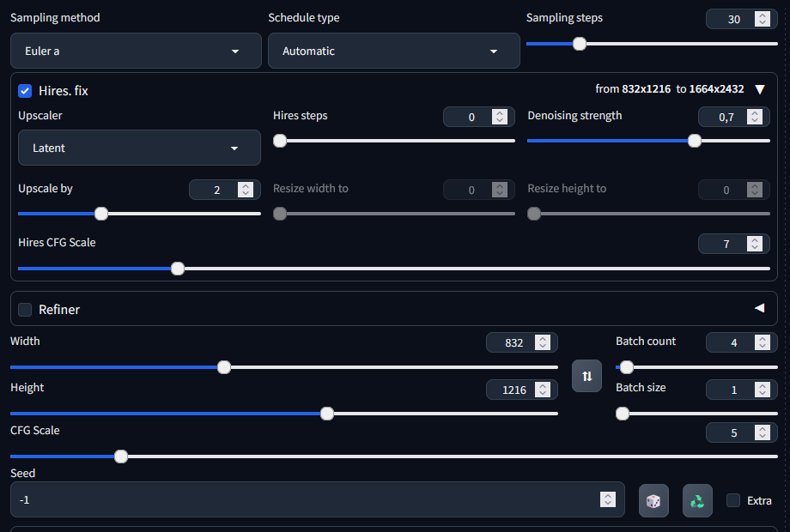Click the Height number field
790x532 pixels.
[x=513, y=390]
